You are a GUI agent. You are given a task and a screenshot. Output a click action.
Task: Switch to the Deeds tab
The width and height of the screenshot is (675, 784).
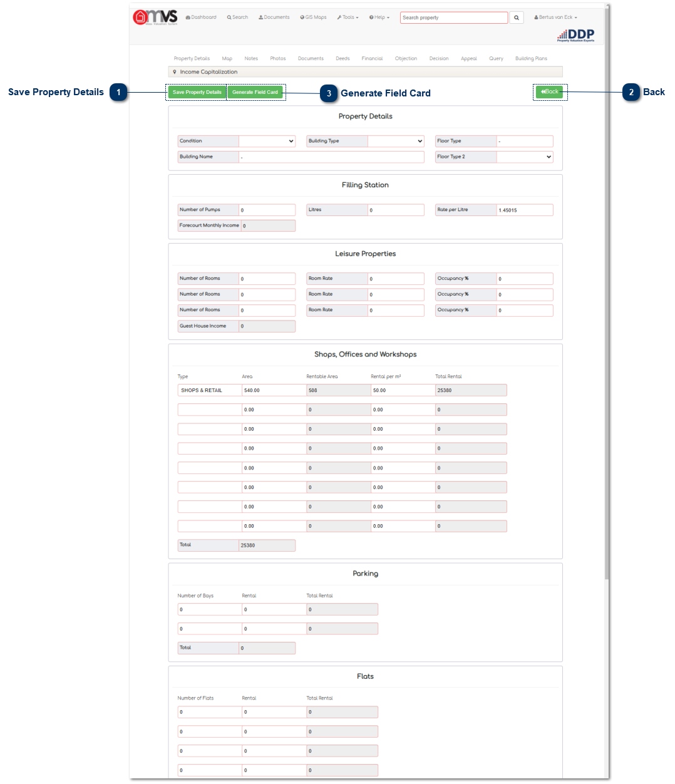343,58
